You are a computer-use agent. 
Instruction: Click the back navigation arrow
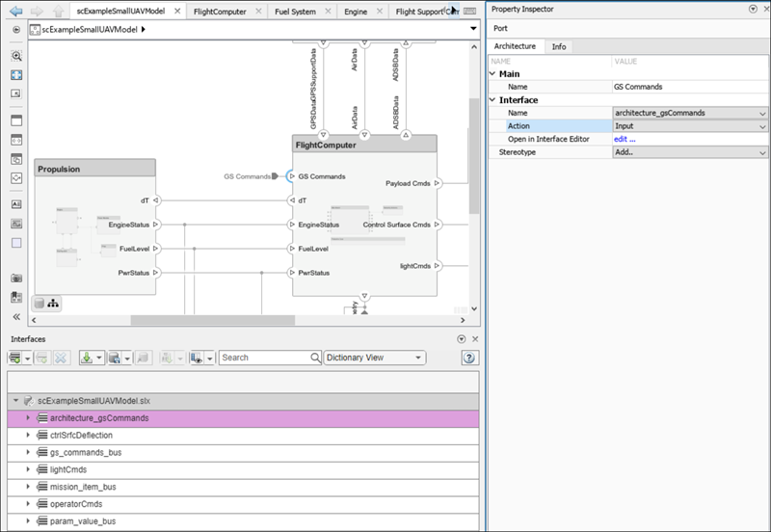click(x=16, y=11)
